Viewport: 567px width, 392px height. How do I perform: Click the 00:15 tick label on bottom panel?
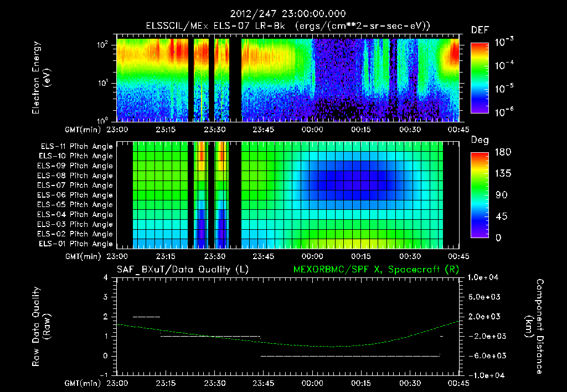(361, 383)
